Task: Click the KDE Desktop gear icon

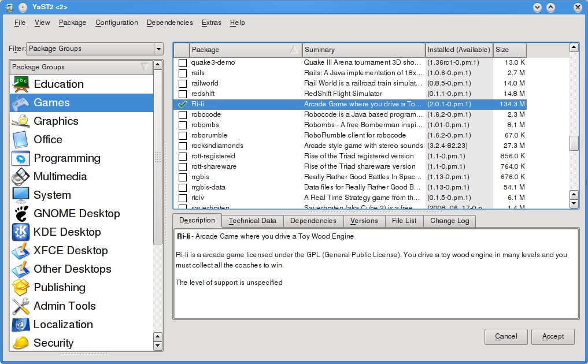Action: point(21,232)
